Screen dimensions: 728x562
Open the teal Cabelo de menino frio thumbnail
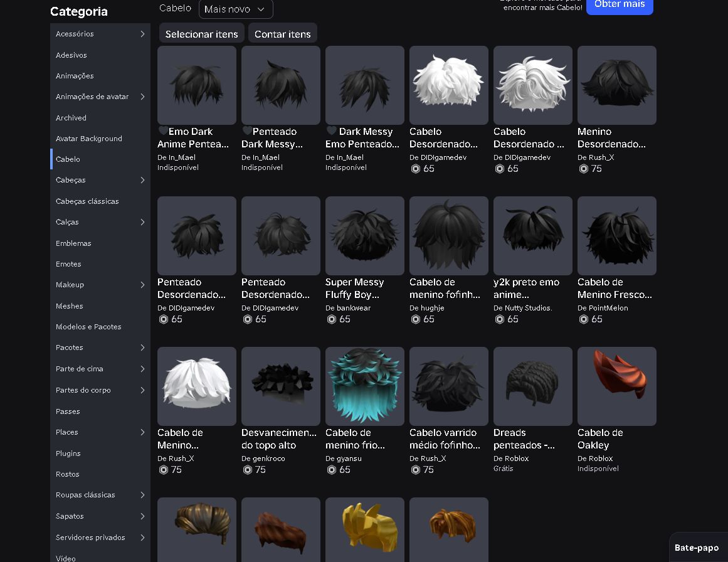point(365,386)
